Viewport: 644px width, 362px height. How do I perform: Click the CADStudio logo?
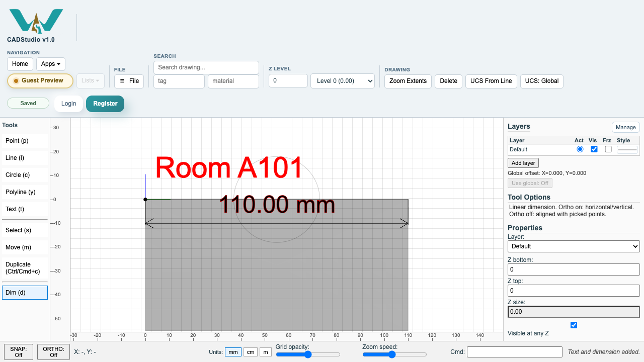(x=36, y=21)
